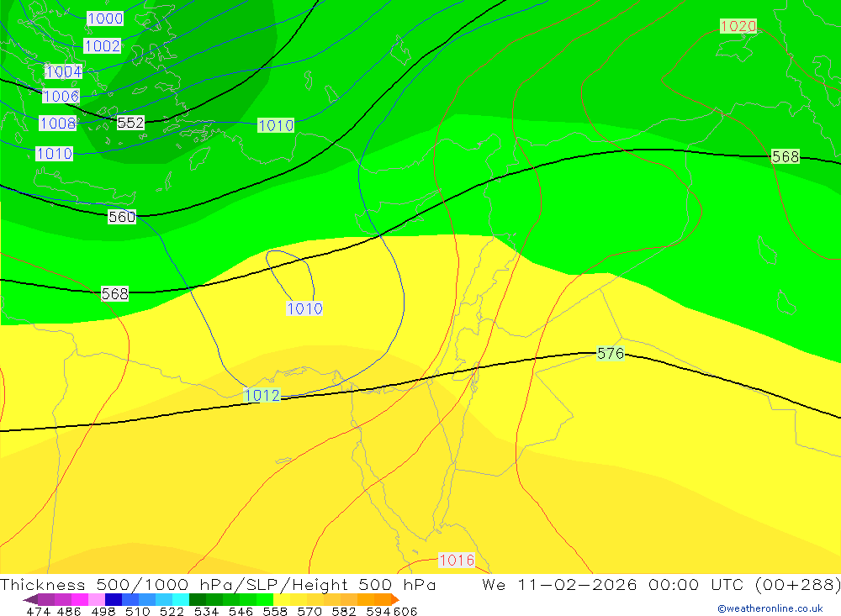The height and width of the screenshot is (616, 841).
Task: Click the 1000 isobar label
Action: (x=105, y=18)
